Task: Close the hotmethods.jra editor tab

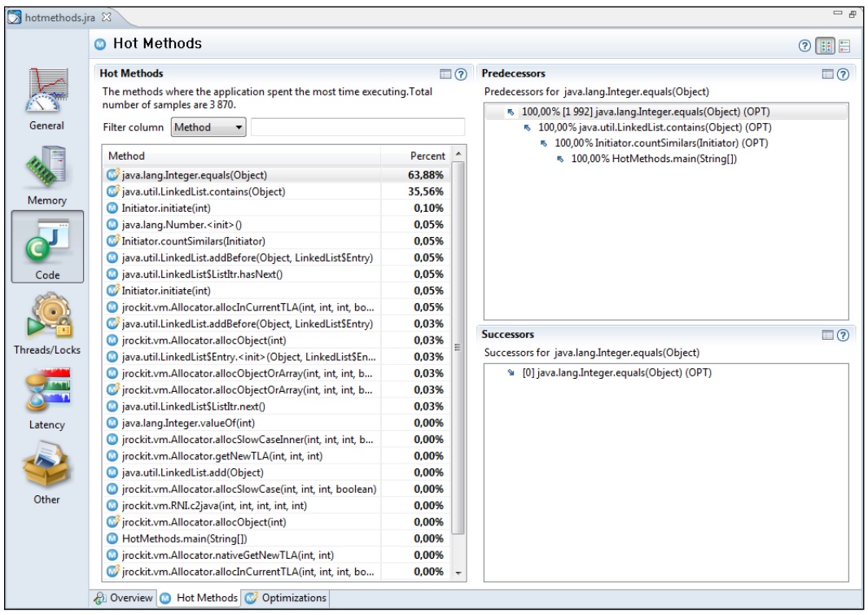Action: (x=107, y=17)
